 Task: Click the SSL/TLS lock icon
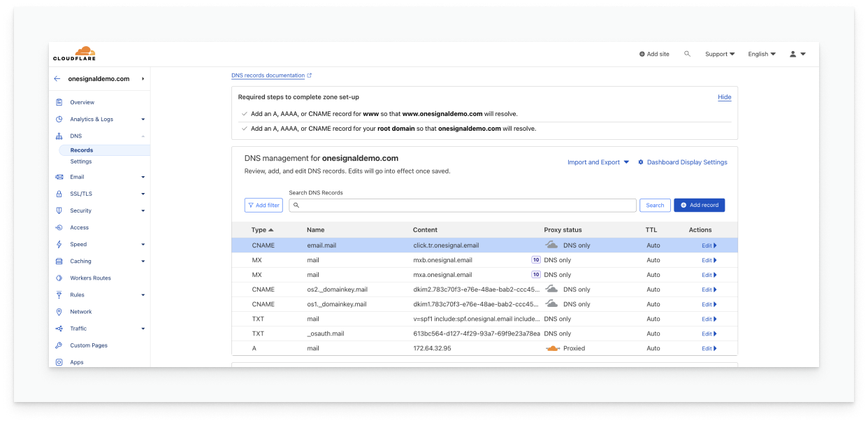coord(59,194)
